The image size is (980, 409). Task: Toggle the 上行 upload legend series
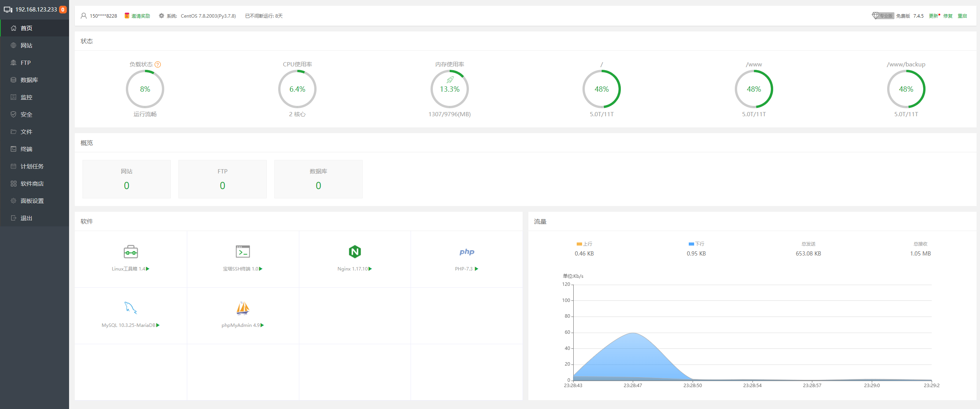tap(584, 244)
